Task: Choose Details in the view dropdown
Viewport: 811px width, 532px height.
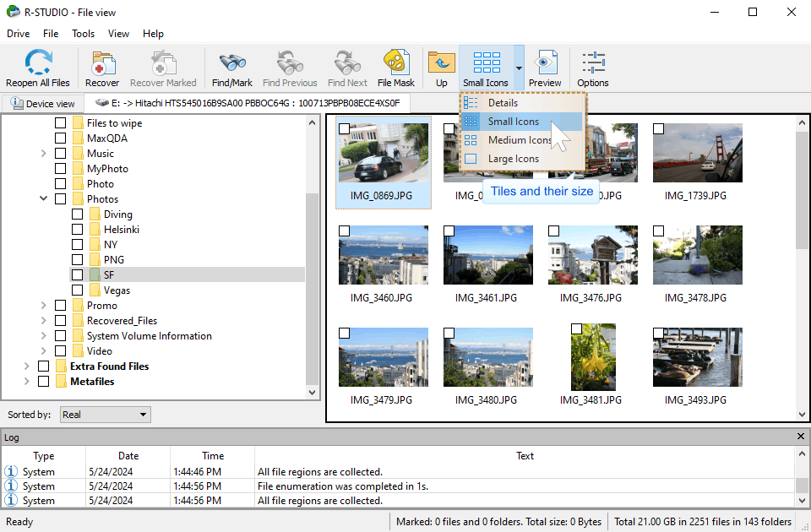Action: 503,103
